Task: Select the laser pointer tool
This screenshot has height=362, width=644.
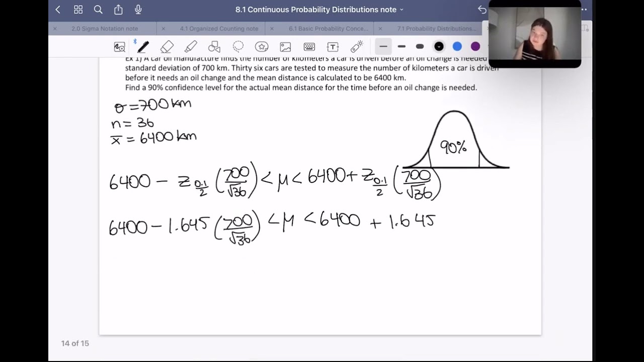Action: click(357, 47)
